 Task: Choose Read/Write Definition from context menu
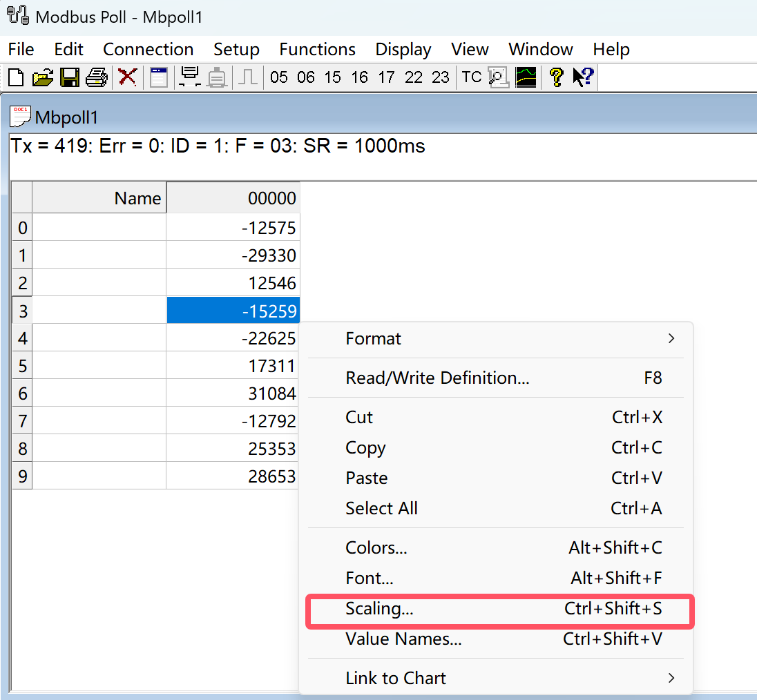click(496, 378)
